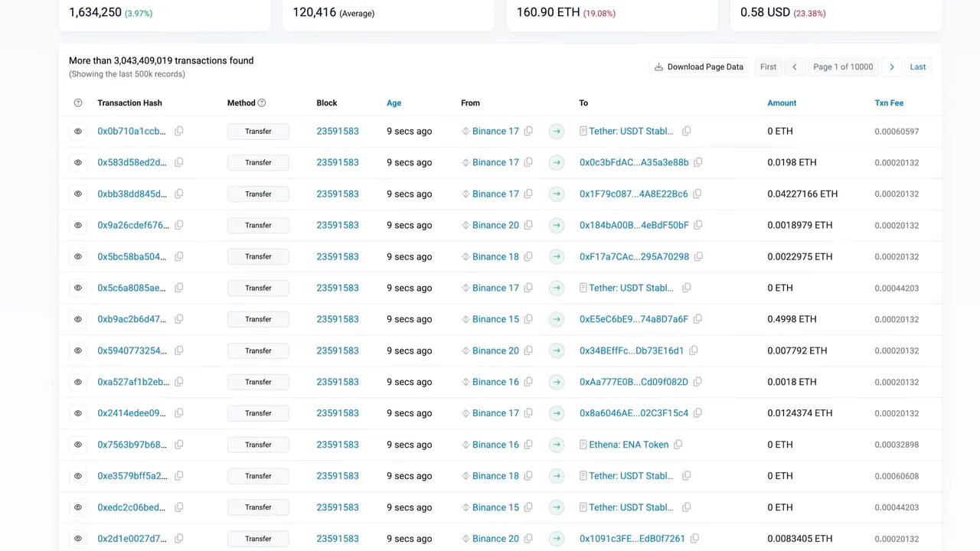The image size is (980, 551).
Task: Click the contract icon beside Ethena: ENA Token
Action: tap(583, 444)
